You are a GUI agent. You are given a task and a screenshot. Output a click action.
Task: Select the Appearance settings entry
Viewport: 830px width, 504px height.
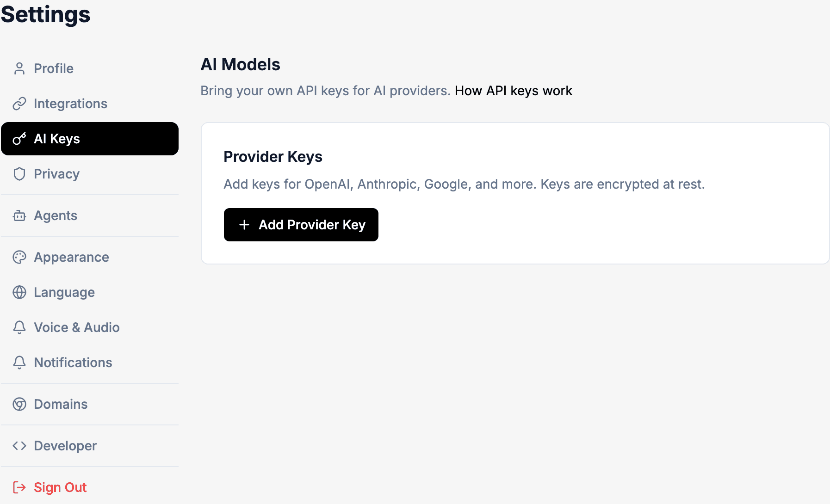71,257
